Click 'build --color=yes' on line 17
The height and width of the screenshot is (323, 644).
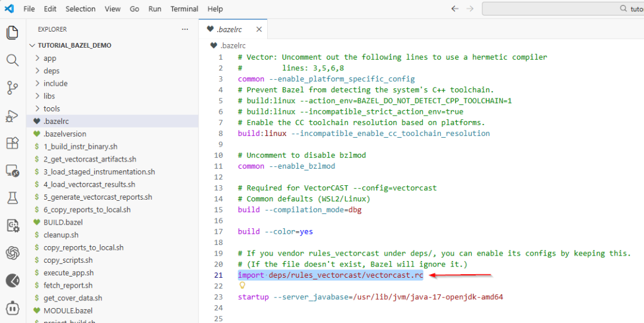pos(275,231)
